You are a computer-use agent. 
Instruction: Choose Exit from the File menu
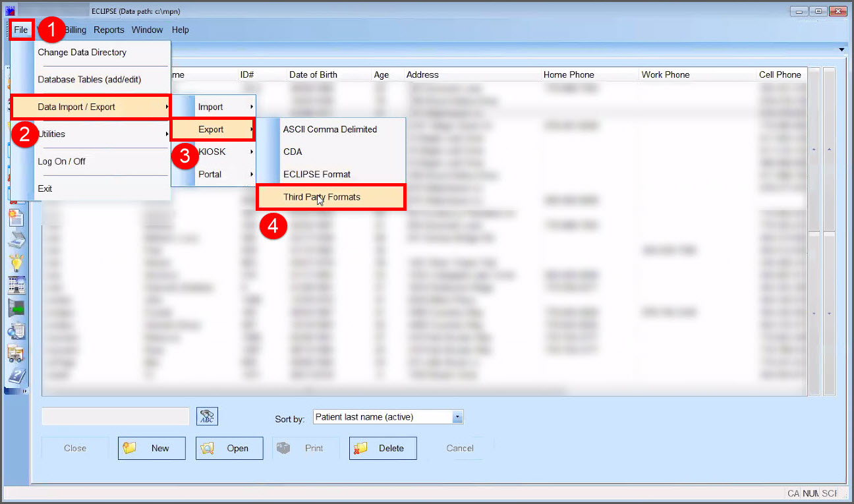[x=91, y=188]
